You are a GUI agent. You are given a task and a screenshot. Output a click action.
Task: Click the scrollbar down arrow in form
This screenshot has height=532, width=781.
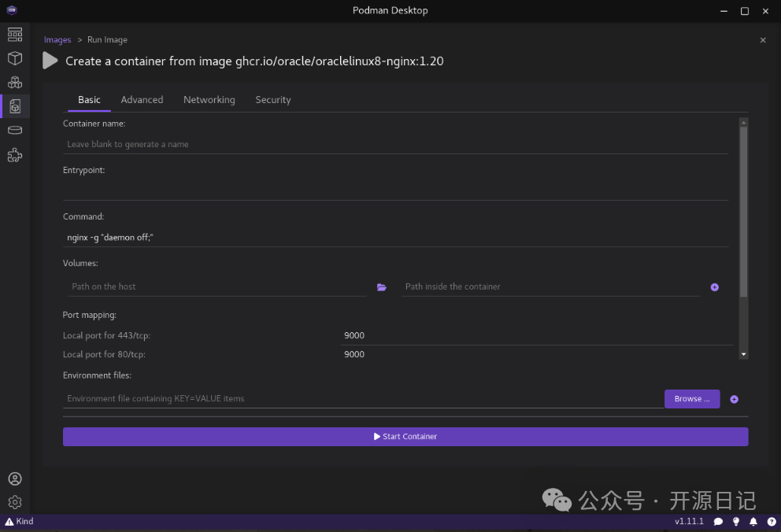pos(743,355)
